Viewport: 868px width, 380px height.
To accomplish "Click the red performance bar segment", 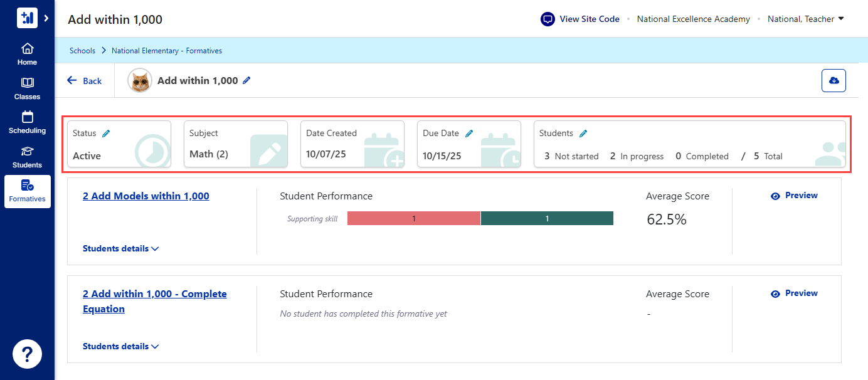I will coord(413,218).
